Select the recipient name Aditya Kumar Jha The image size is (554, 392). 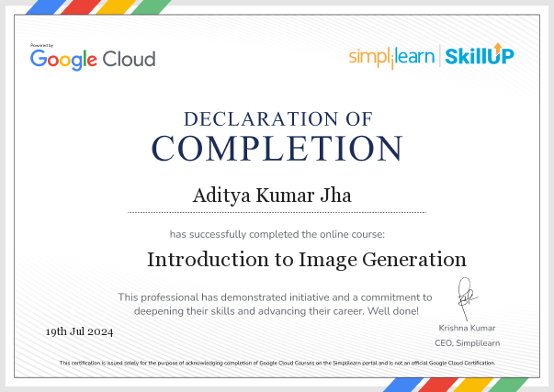259,195
